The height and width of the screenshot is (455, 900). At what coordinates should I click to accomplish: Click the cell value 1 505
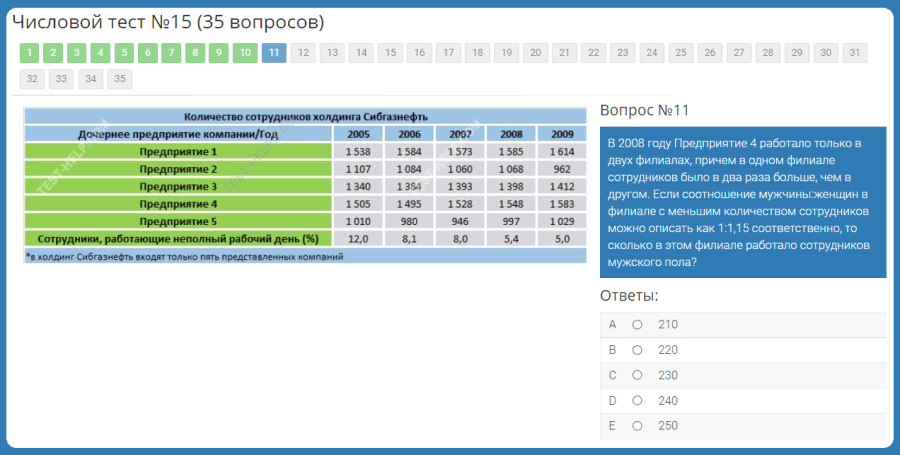click(358, 204)
